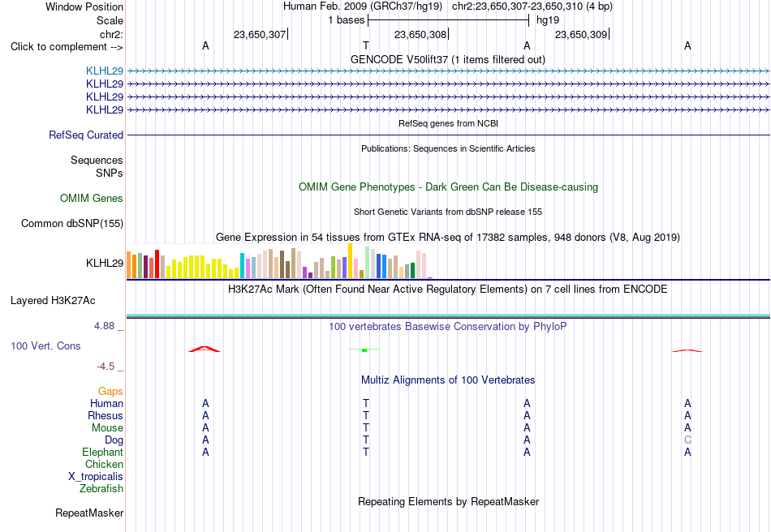Click 'Repeating Elements by RepeatMasker' title
The image size is (771, 532).
448,502
